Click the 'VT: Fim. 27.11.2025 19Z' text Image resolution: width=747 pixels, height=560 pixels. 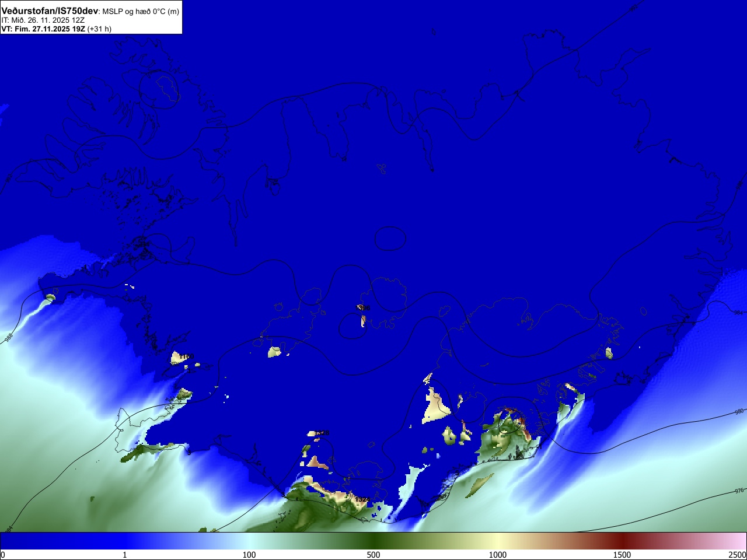click(43, 29)
